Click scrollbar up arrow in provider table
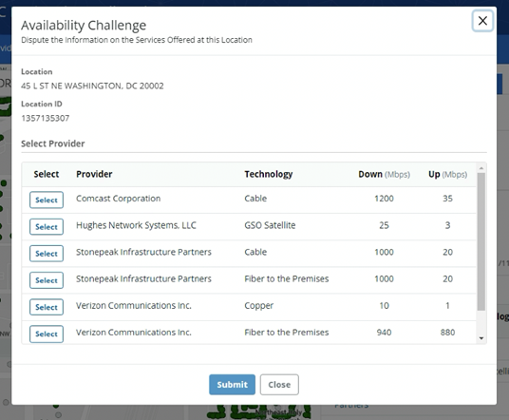509x420 pixels. pos(481,168)
